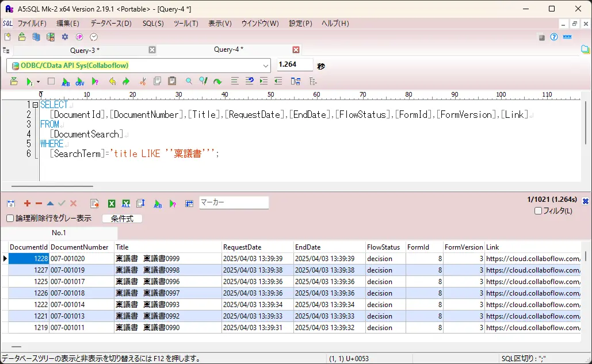Image resolution: width=592 pixels, height=364 pixels.
Task: Click the editor horizontal scrollbar
Action: [x=52, y=186]
